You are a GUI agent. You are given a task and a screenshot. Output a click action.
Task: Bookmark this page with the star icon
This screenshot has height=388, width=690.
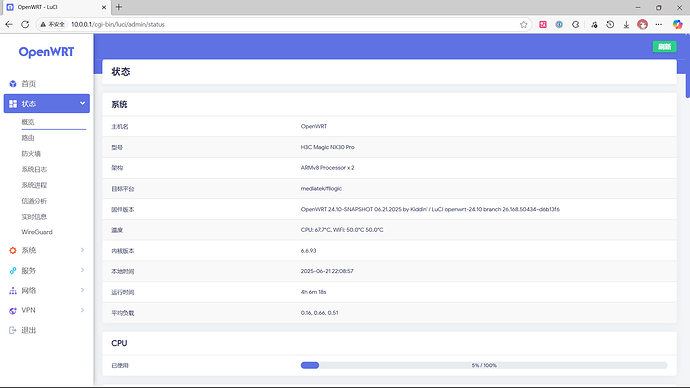point(523,25)
